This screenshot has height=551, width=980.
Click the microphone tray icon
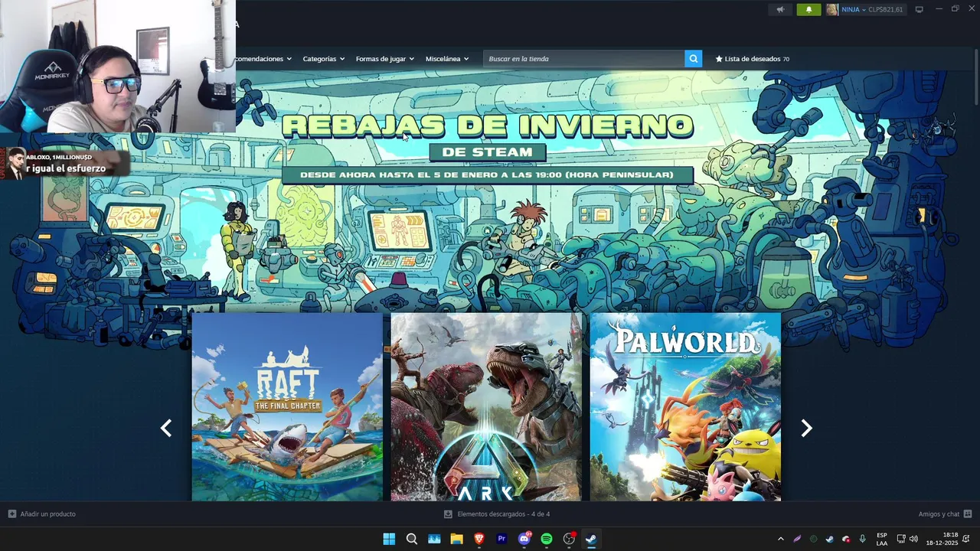[x=862, y=539]
